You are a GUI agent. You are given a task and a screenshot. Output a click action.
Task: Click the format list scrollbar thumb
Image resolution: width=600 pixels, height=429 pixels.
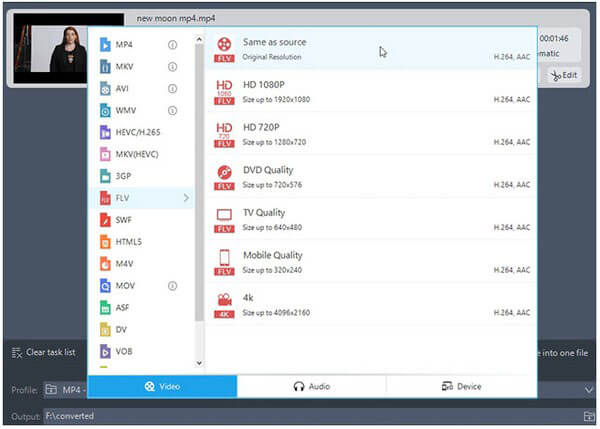pos(199,183)
